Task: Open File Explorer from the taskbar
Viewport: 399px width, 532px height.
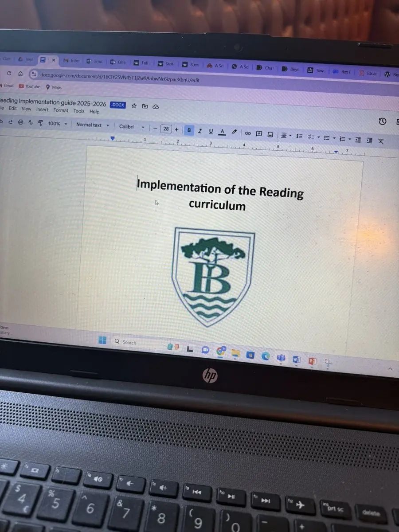Action: (235, 353)
